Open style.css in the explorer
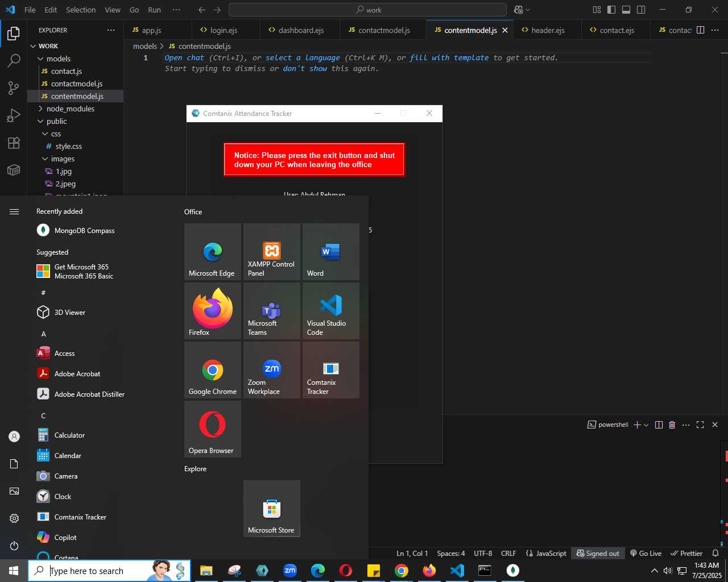Image resolution: width=728 pixels, height=582 pixels. point(75,146)
